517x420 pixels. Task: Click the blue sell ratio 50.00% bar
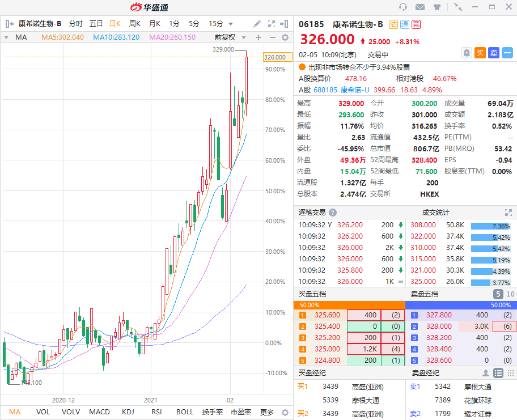coord(461,305)
